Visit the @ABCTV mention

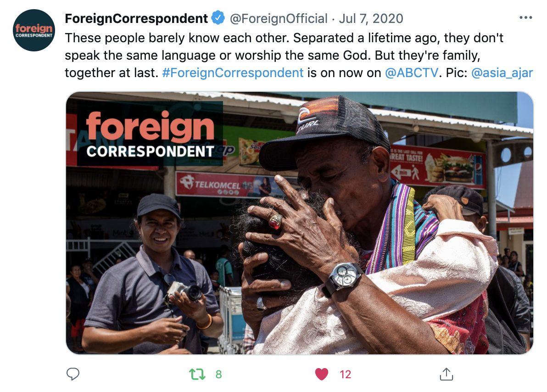(411, 73)
